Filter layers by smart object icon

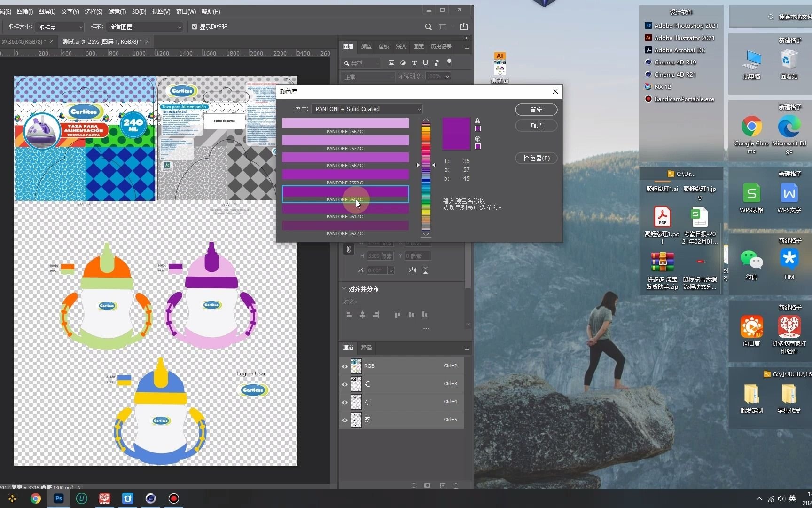(x=437, y=63)
